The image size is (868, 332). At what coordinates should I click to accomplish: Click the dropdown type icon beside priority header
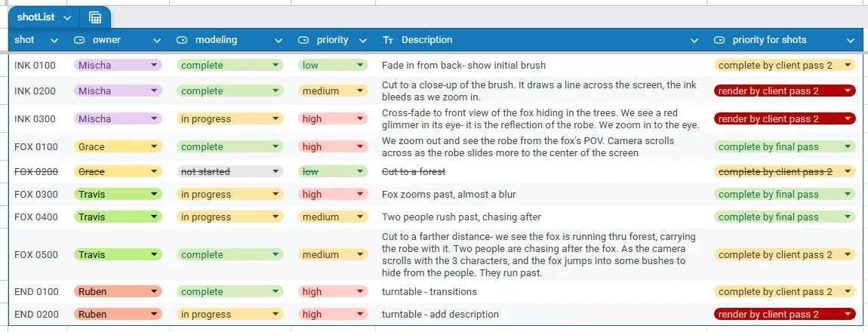[x=303, y=40]
